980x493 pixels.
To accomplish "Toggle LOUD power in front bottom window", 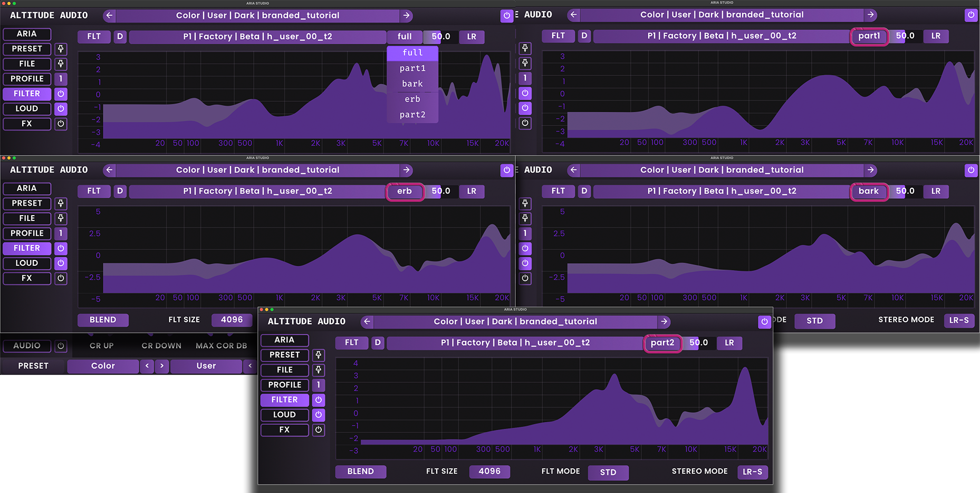I will pos(319,415).
